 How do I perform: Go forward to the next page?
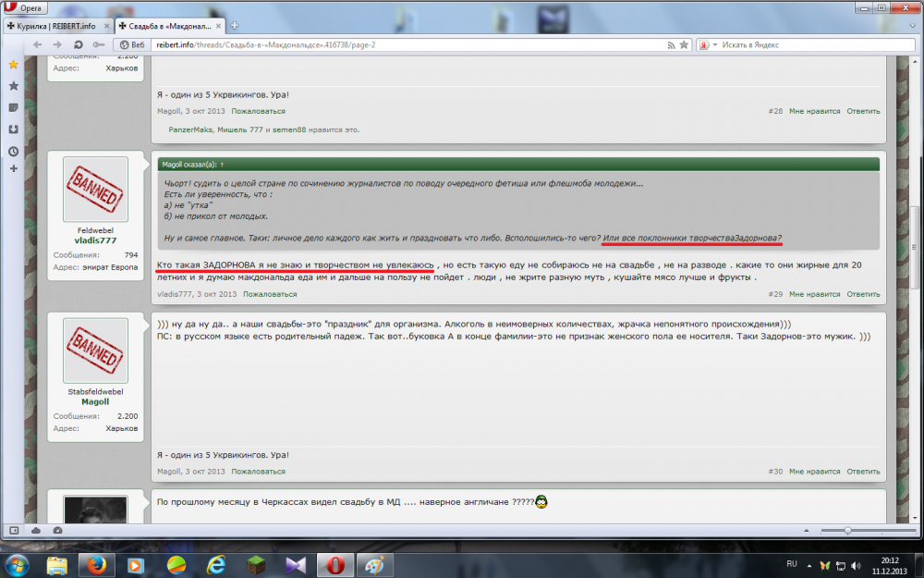click(x=57, y=44)
